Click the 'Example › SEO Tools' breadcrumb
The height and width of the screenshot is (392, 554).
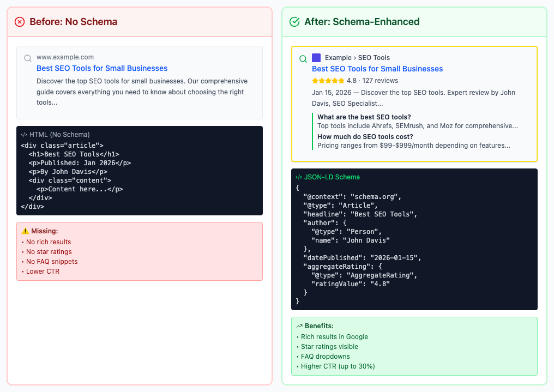(357, 58)
